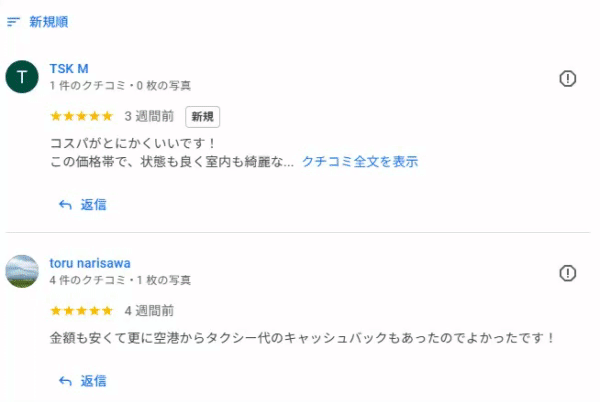Report toru narisawa's review via flag icon

(567, 273)
